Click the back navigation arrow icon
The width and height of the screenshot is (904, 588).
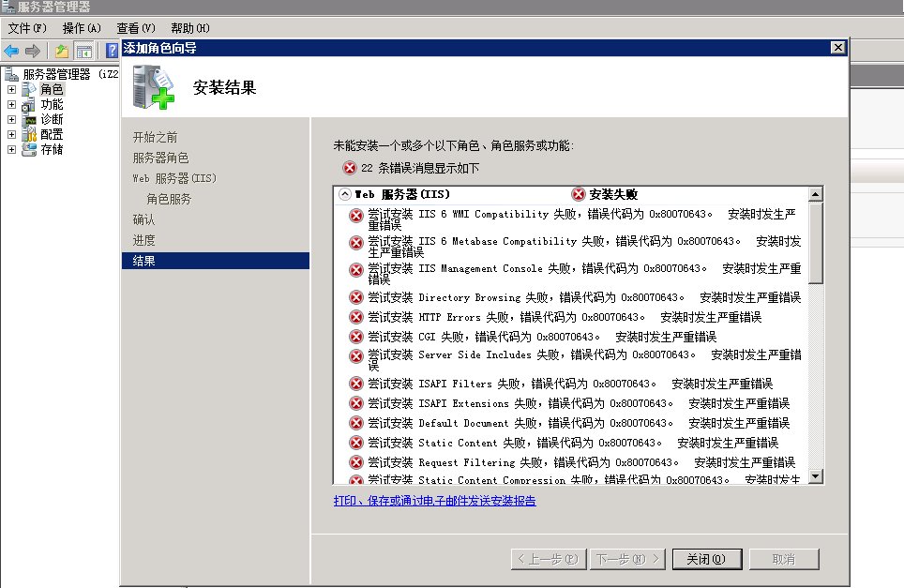tap(10, 48)
